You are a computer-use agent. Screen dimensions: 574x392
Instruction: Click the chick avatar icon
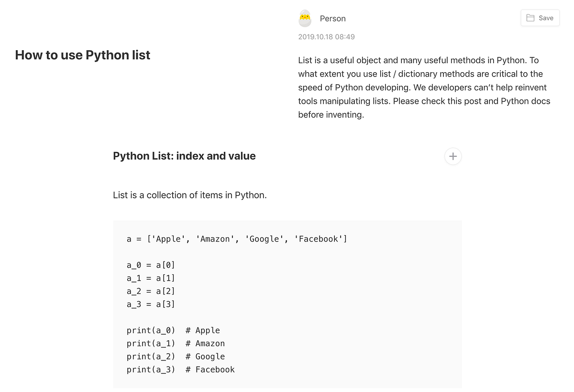(305, 19)
